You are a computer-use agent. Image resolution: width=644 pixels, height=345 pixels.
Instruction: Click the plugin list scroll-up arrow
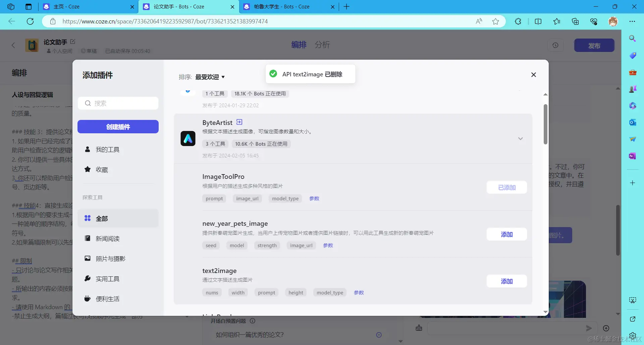click(545, 94)
